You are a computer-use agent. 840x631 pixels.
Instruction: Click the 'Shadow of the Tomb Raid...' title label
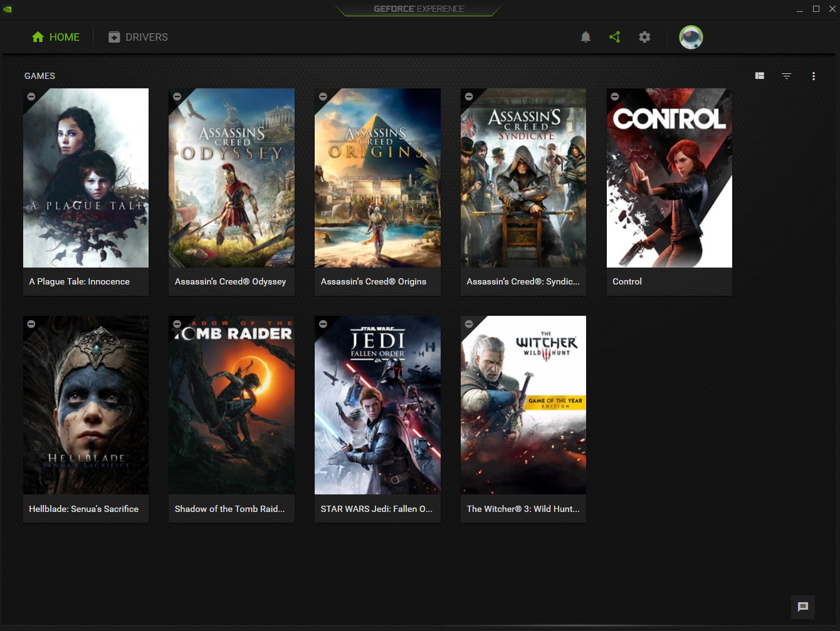point(229,509)
